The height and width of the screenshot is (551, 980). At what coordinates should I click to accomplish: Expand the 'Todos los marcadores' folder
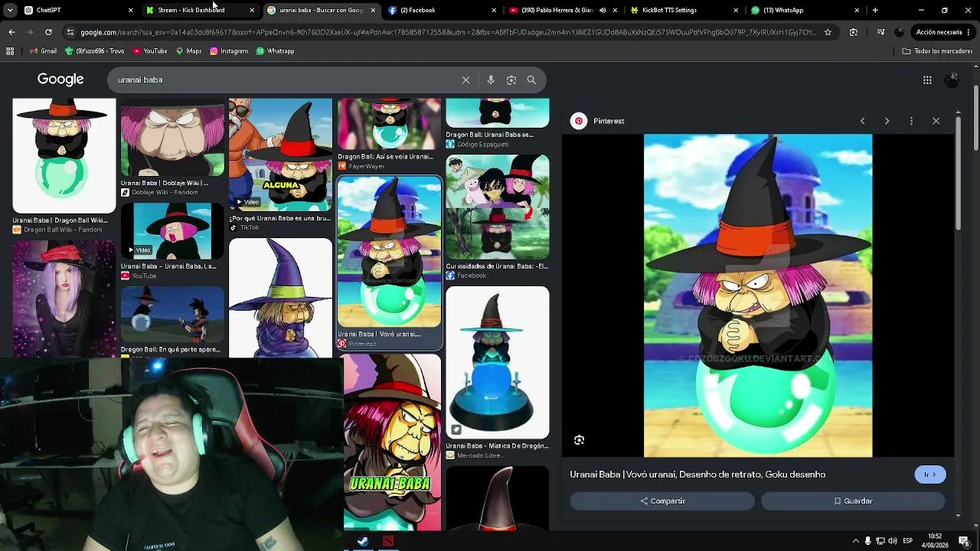(x=937, y=51)
